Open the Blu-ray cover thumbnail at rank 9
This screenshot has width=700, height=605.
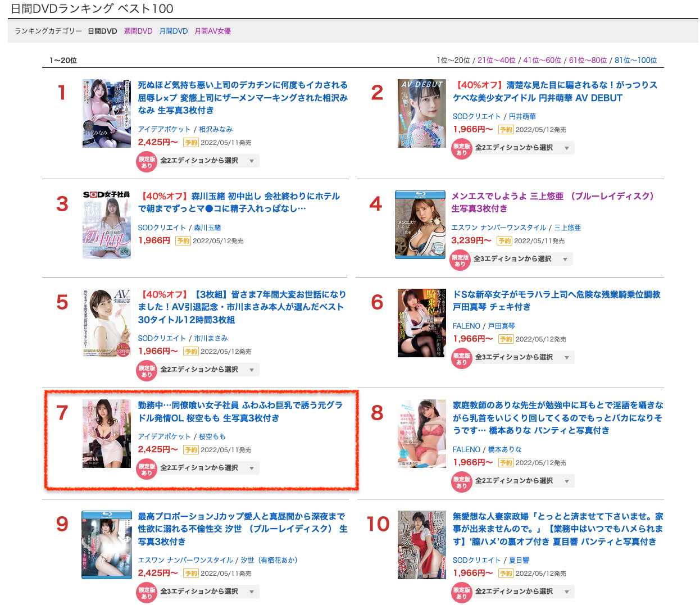107,545
